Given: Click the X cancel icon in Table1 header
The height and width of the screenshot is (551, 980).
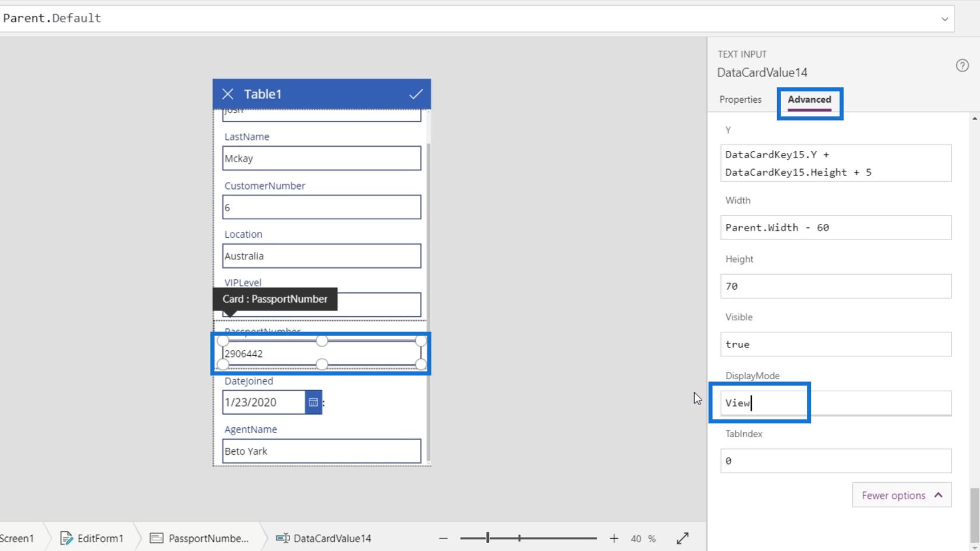Looking at the screenshot, I should [228, 94].
